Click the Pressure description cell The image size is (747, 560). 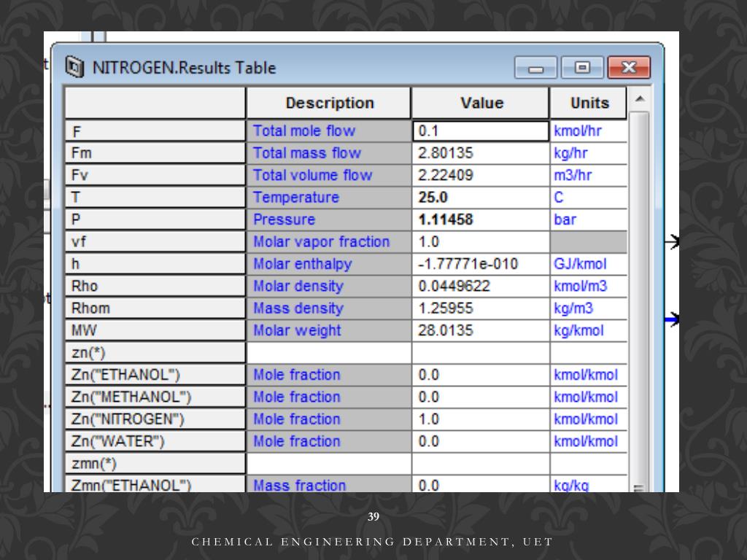point(329,219)
